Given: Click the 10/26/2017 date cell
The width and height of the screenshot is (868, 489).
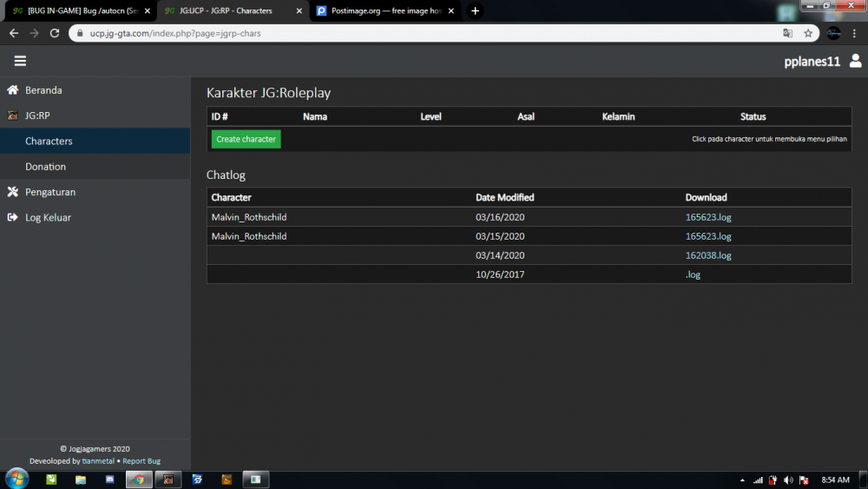Looking at the screenshot, I should 500,274.
